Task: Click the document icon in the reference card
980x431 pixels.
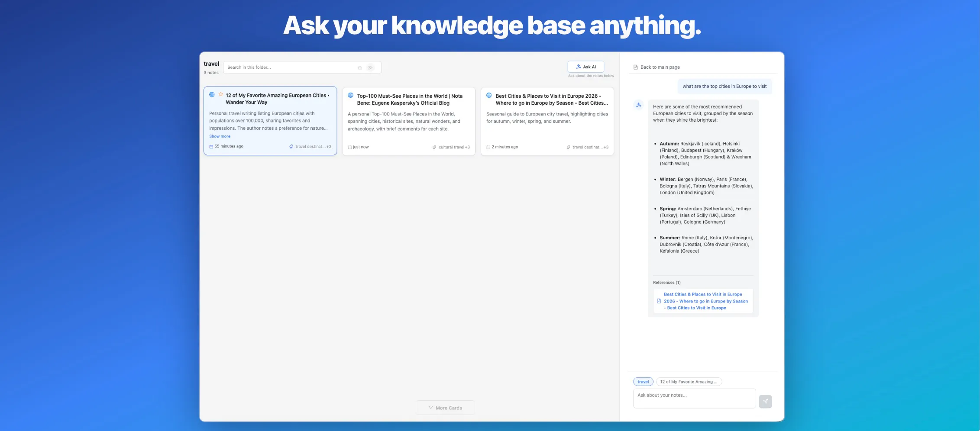Action: pos(659,301)
